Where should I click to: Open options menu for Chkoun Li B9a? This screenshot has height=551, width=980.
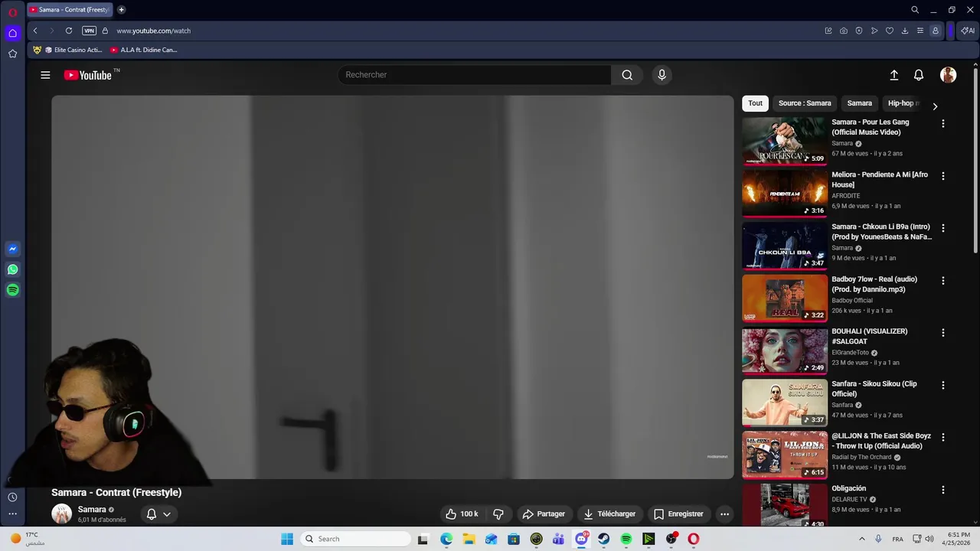(x=943, y=228)
